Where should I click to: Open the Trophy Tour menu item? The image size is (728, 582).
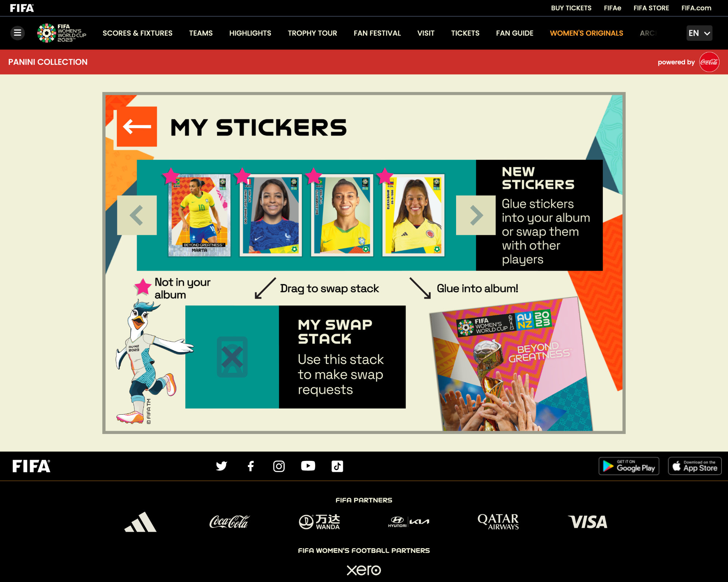[312, 33]
